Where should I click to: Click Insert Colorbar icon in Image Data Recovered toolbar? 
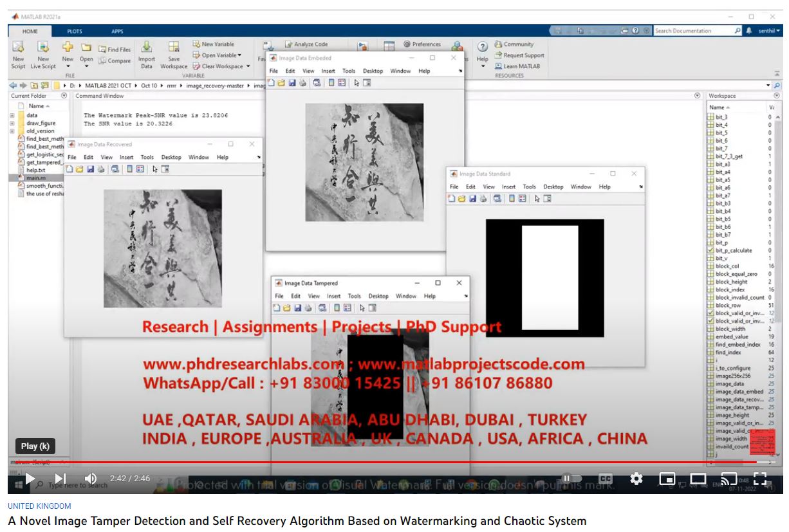tap(130, 169)
